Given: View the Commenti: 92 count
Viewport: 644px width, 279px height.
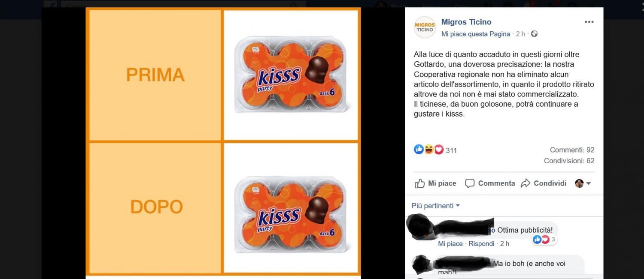Looking at the screenshot, I should (572, 150).
